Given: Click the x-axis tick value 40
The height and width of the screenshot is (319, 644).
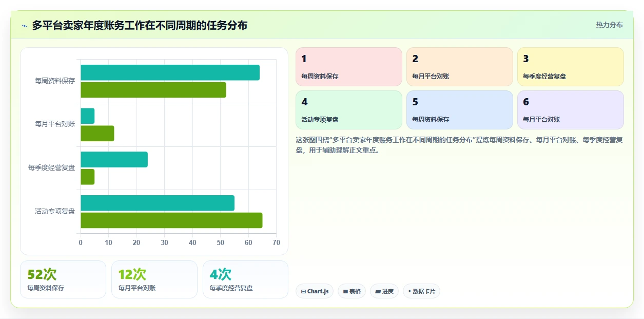Looking at the screenshot, I should click(192, 242).
